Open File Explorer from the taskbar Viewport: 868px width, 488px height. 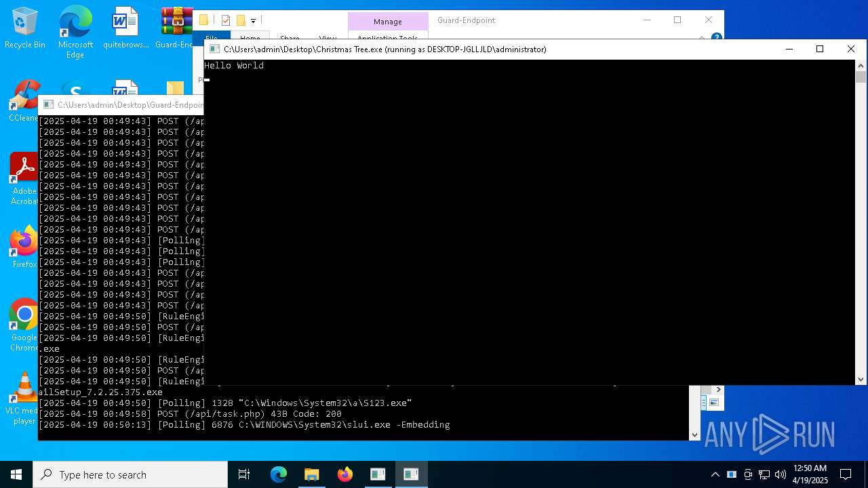(x=312, y=474)
